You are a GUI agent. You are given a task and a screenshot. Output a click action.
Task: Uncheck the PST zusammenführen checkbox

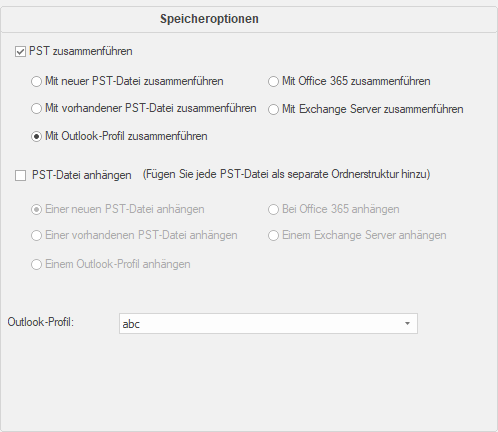[x=20, y=52]
